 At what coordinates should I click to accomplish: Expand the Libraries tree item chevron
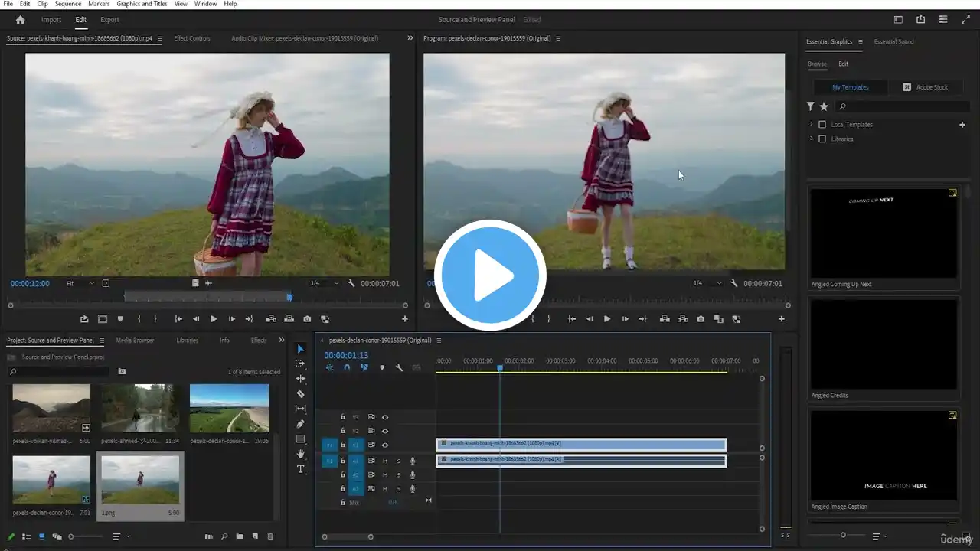point(812,139)
